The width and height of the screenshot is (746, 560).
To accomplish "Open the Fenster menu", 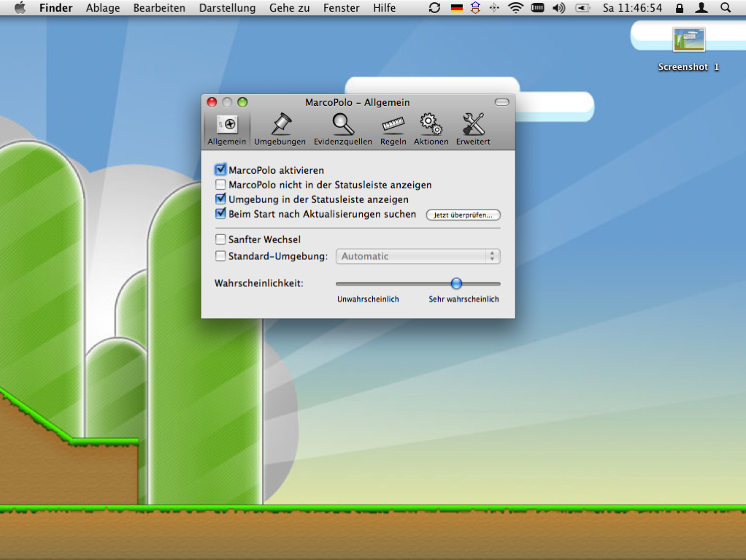I will tap(341, 8).
